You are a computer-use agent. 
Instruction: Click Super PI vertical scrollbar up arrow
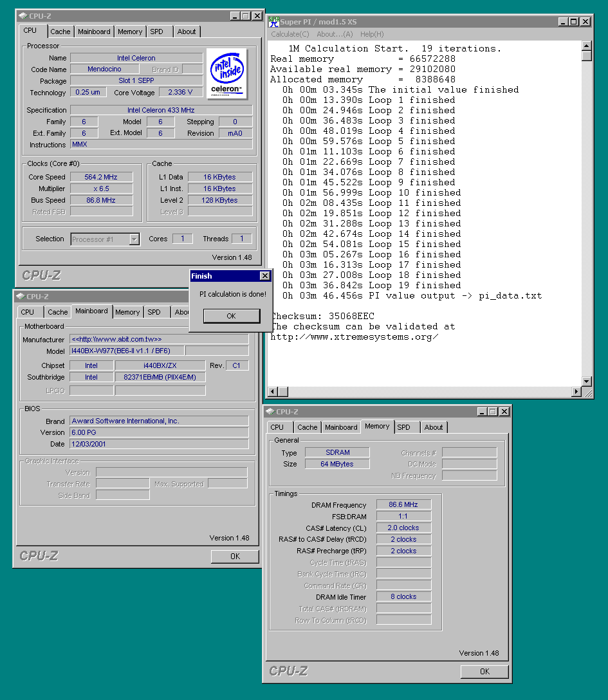click(587, 46)
